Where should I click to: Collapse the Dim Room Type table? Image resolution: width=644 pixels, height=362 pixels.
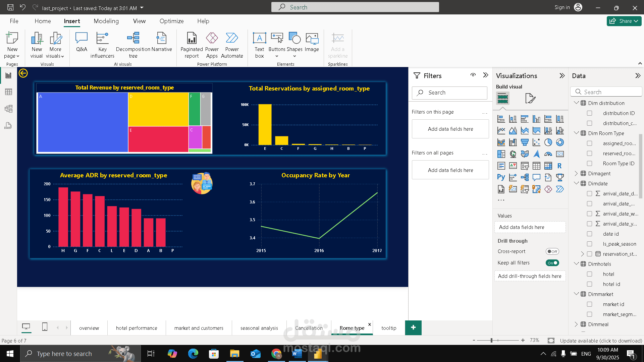click(x=576, y=133)
